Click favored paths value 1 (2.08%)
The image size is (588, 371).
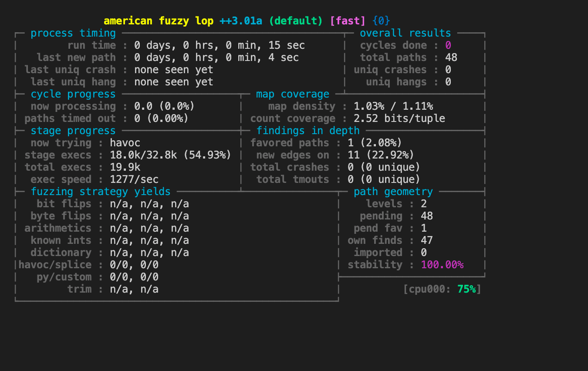coord(375,143)
